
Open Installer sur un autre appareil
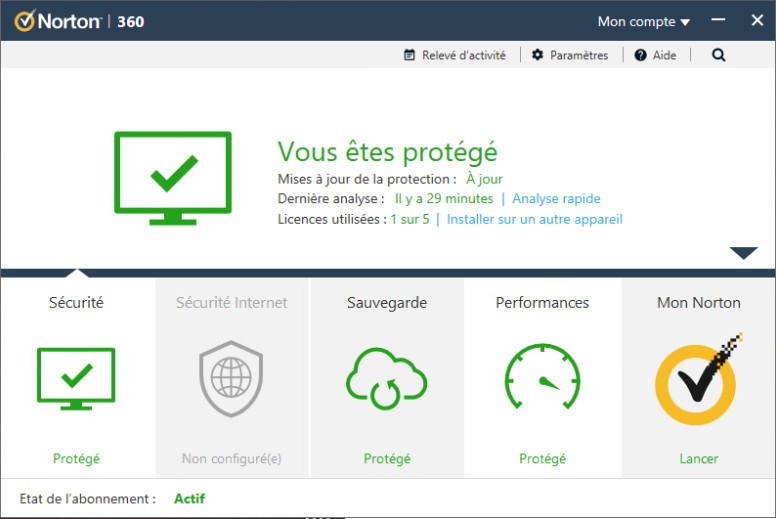coord(534,219)
